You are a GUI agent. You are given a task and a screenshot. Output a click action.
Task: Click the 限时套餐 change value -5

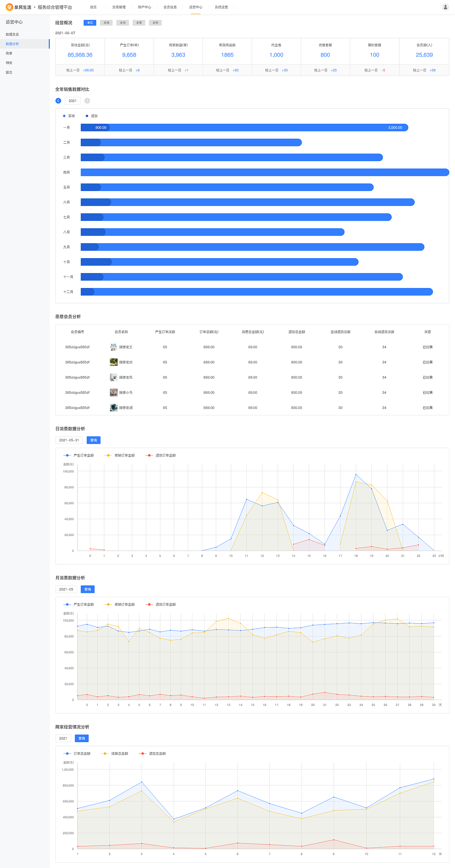coord(383,70)
